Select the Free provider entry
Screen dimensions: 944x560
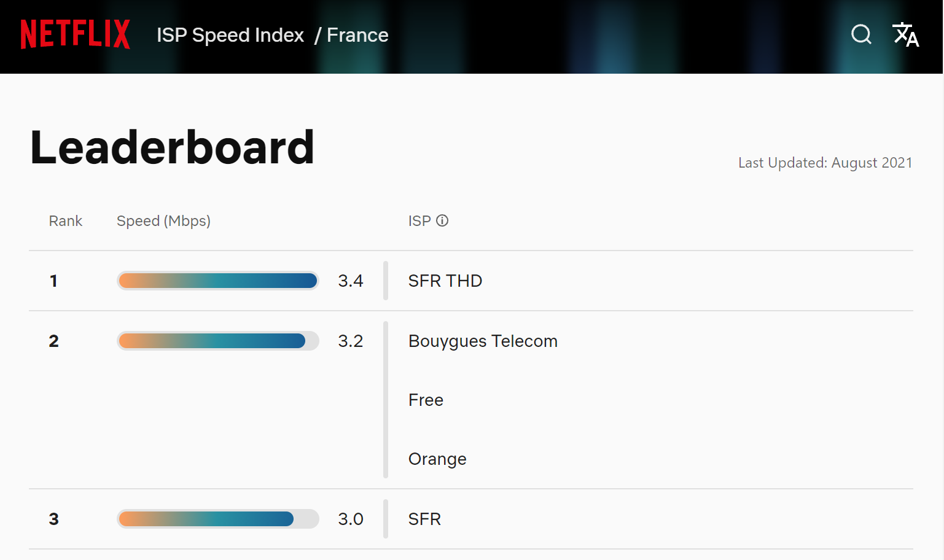pos(426,400)
